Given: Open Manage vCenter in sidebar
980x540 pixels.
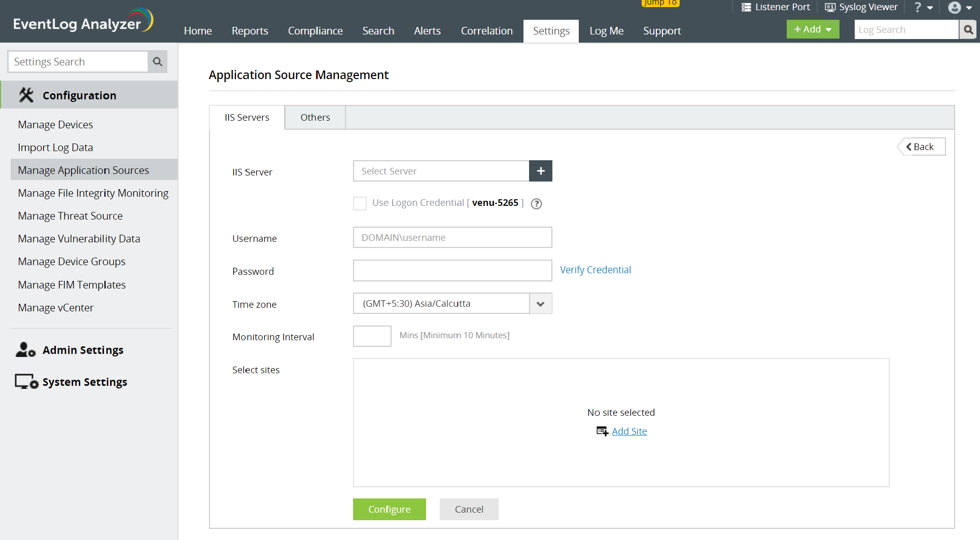Looking at the screenshot, I should coord(56,308).
